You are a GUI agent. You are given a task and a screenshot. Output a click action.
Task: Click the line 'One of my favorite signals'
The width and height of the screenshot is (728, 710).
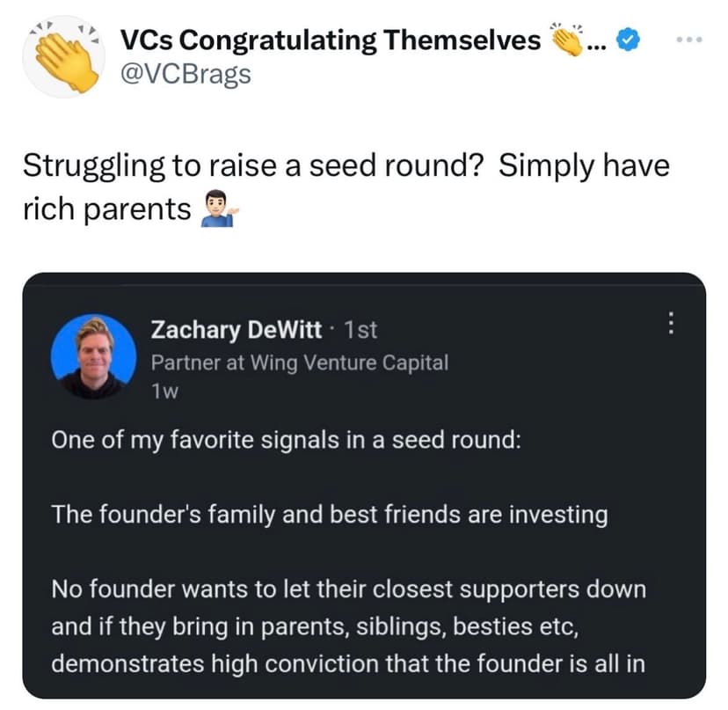coord(287,440)
